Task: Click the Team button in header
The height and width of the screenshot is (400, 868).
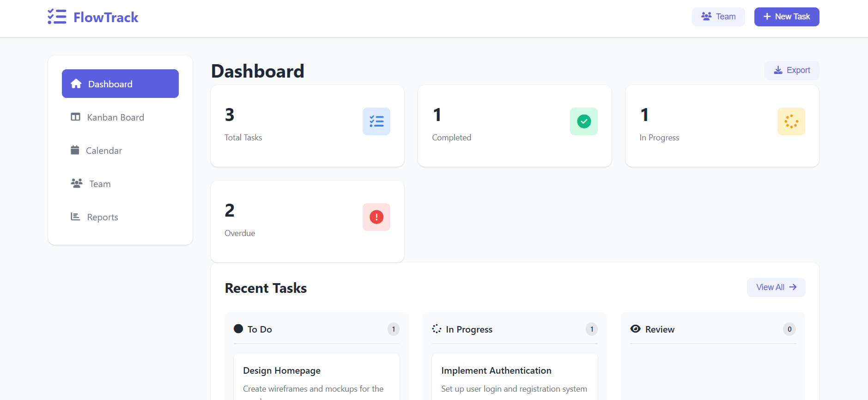Action: pos(718,17)
